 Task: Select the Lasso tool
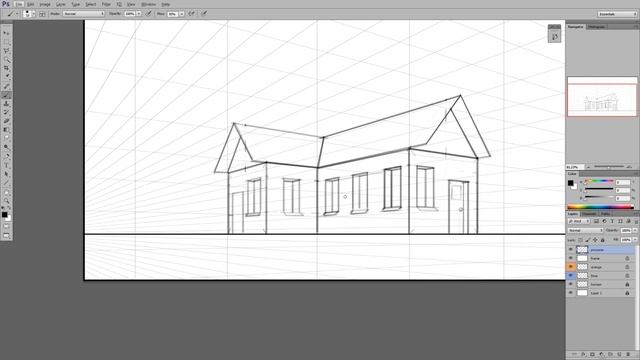click(6, 50)
